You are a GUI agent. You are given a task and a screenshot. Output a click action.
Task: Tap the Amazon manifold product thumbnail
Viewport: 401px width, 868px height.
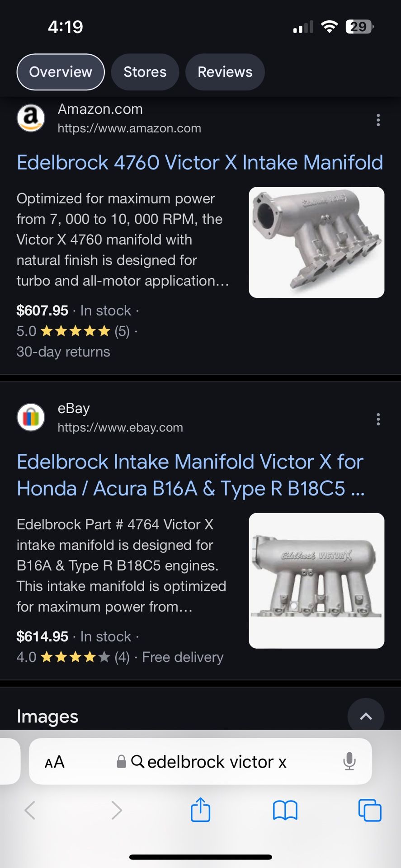316,242
